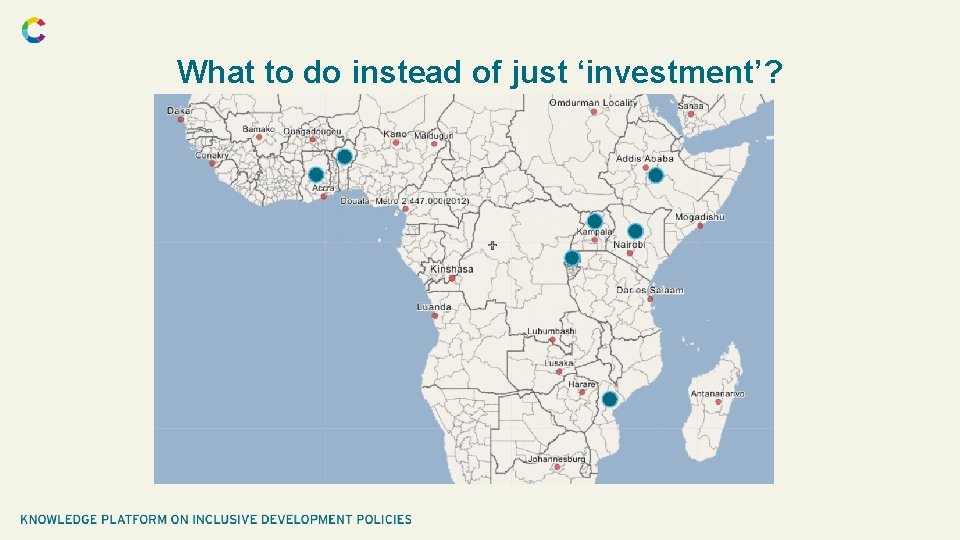
Task: Select the 'Addis Ababa' label
Action: click(x=645, y=159)
